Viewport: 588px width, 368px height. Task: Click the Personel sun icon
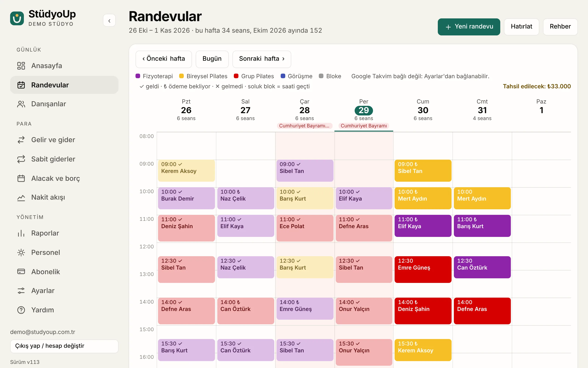pos(21,252)
